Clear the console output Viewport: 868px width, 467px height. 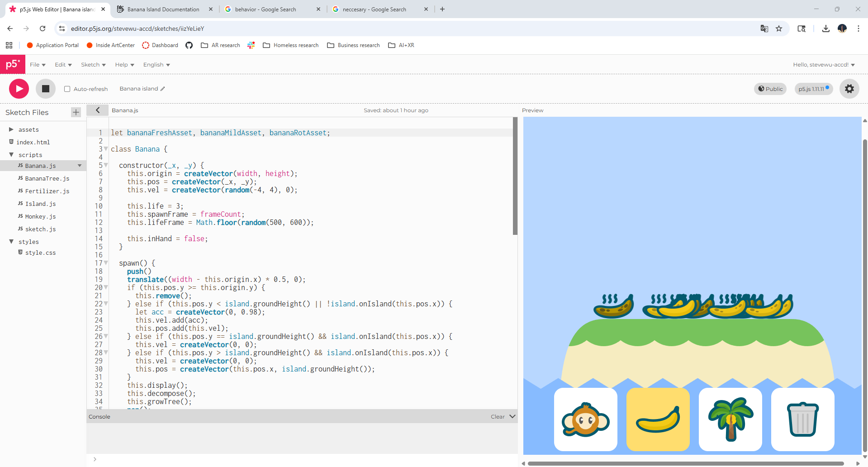tap(498, 416)
